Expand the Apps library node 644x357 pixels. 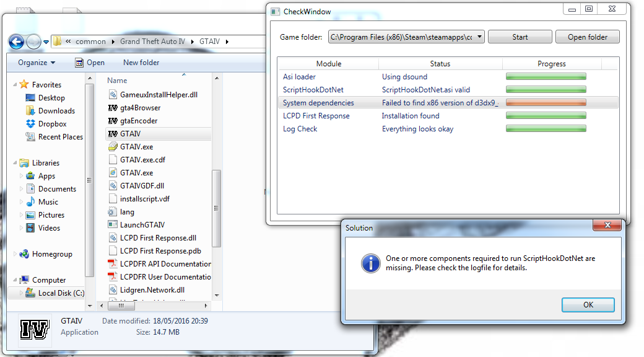coord(21,175)
